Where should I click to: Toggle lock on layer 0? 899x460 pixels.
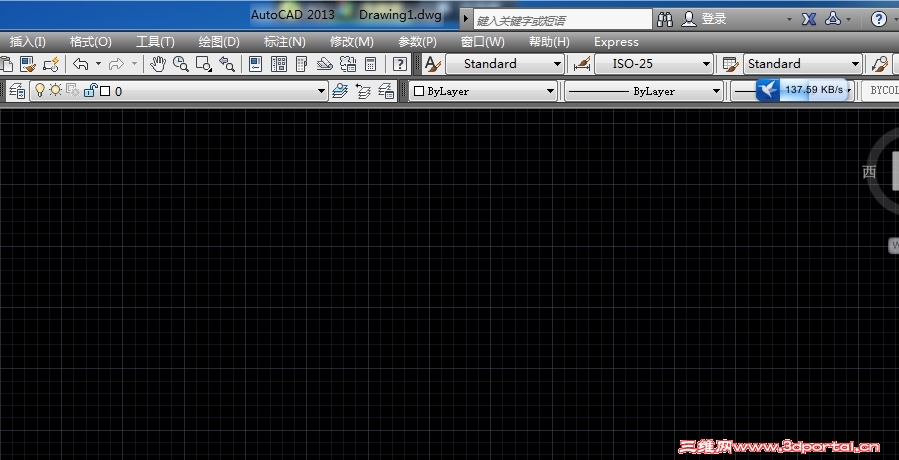tap(91, 90)
